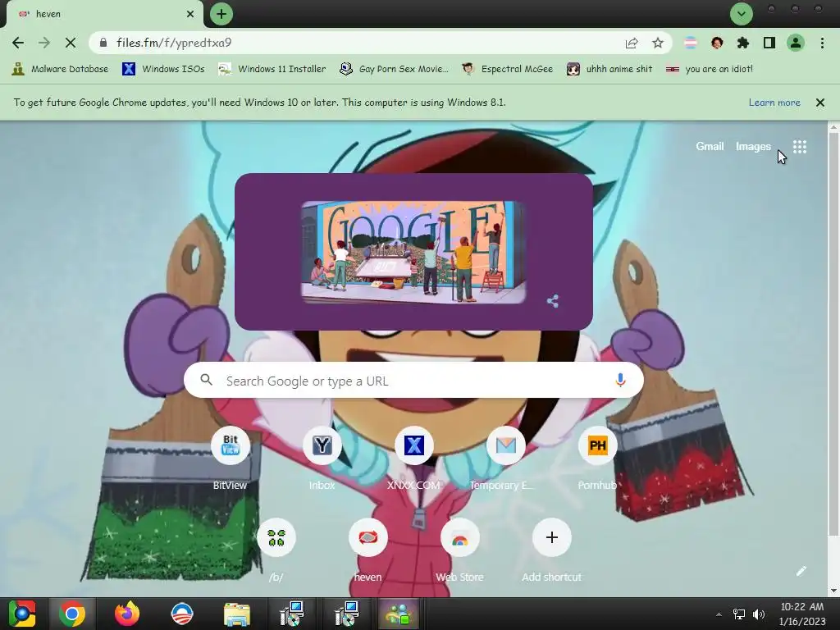Viewport: 840px width, 630px height.
Task: Click the Google Doodle image
Action: (x=413, y=253)
